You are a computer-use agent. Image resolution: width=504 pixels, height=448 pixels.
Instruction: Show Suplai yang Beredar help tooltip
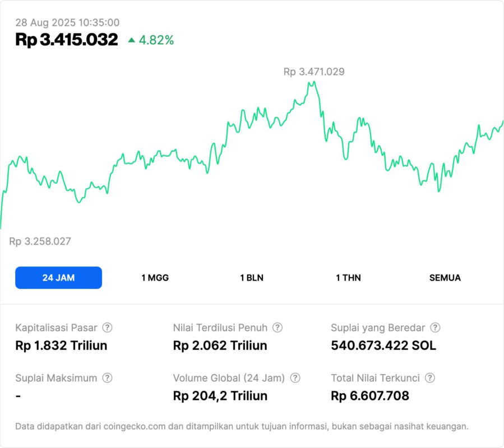pos(435,328)
